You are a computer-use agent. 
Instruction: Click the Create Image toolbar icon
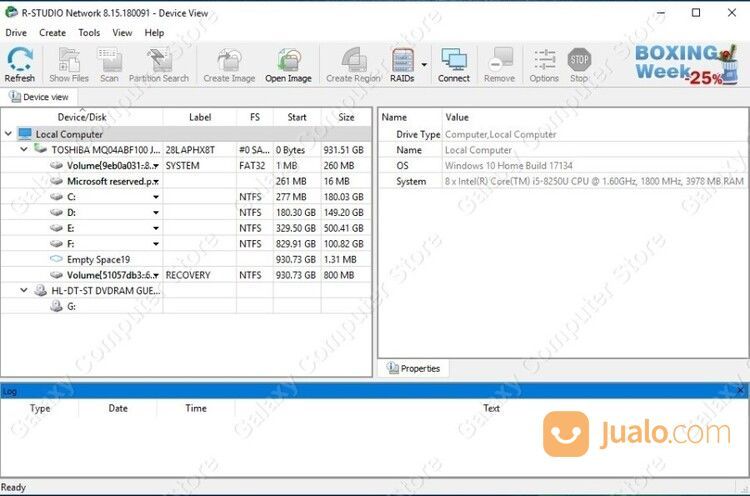[229, 64]
